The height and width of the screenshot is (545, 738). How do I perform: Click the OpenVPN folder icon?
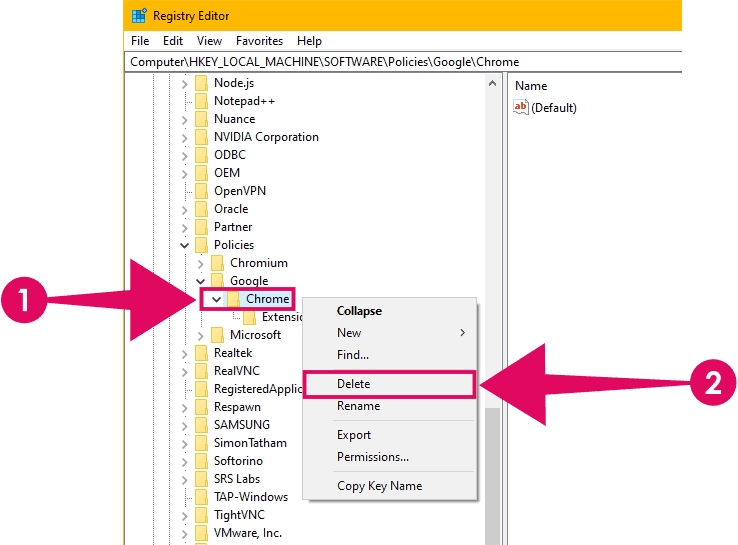(x=201, y=191)
